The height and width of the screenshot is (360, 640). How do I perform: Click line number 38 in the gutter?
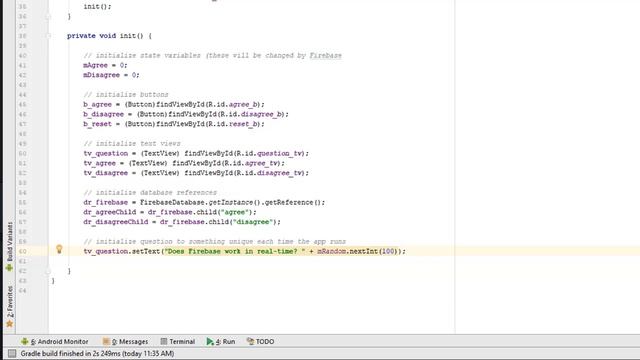click(x=22, y=36)
